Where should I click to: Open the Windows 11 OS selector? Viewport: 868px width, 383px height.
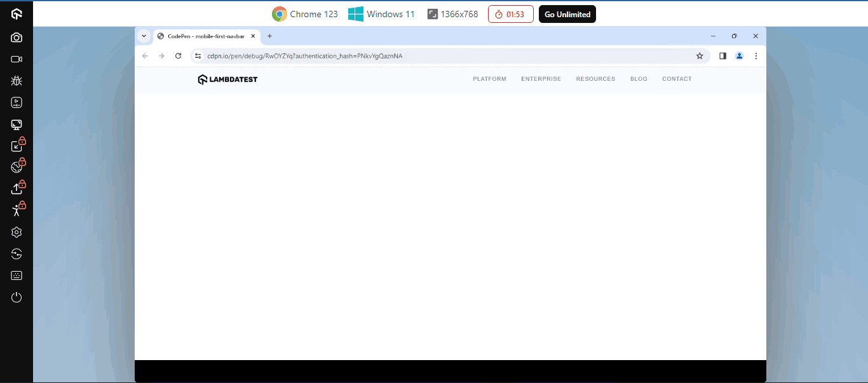(x=381, y=13)
